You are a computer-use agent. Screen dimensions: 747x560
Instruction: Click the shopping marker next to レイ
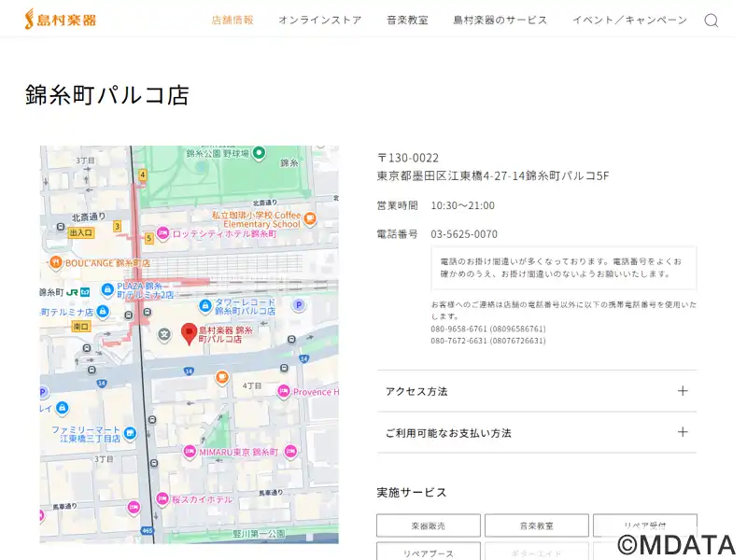pos(62,408)
